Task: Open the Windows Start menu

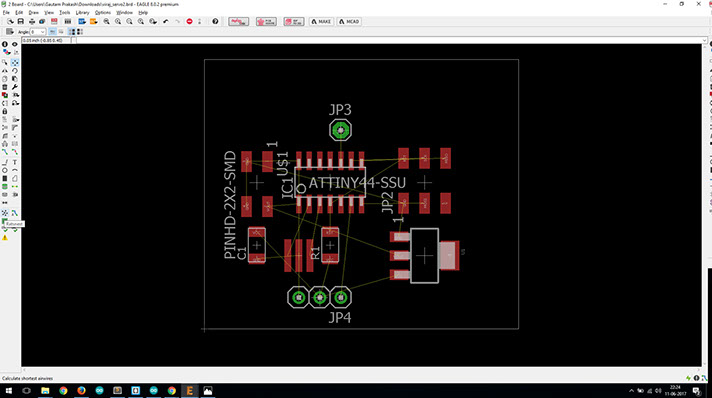Action: click(x=8, y=391)
